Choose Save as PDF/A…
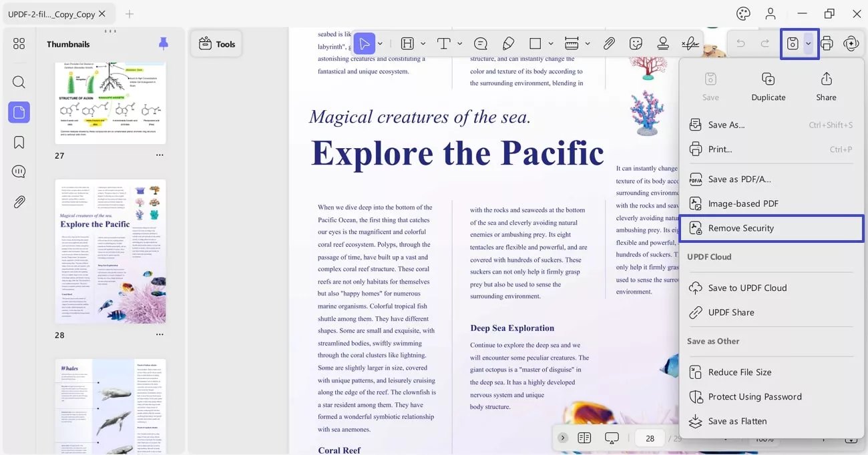868x455 pixels. pos(771,179)
